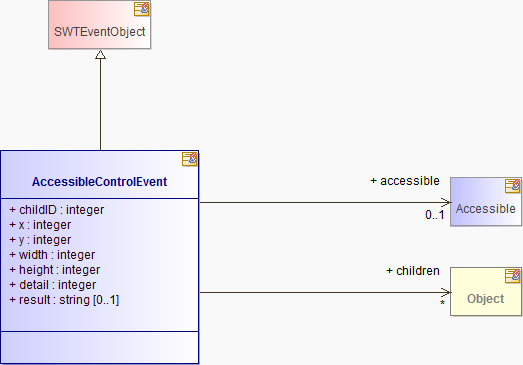Screen dimensions: 523x365
Task: Select the arrowhead pointing to Object class
Action: click(446, 292)
